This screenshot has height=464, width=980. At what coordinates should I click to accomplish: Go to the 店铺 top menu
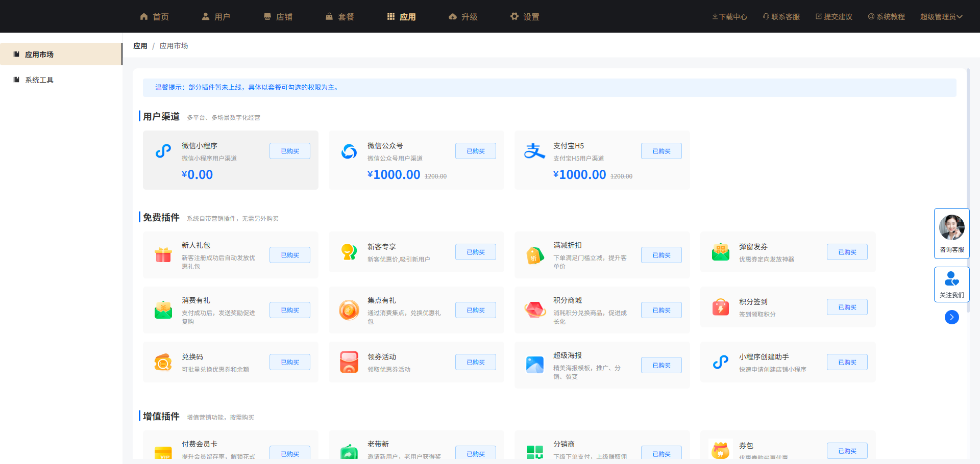click(278, 17)
